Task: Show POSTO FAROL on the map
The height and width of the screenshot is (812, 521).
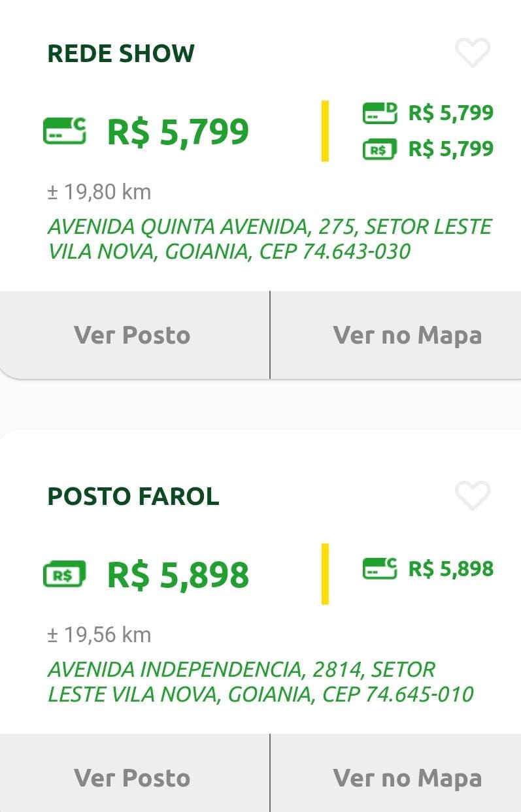Action: (x=407, y=777)
